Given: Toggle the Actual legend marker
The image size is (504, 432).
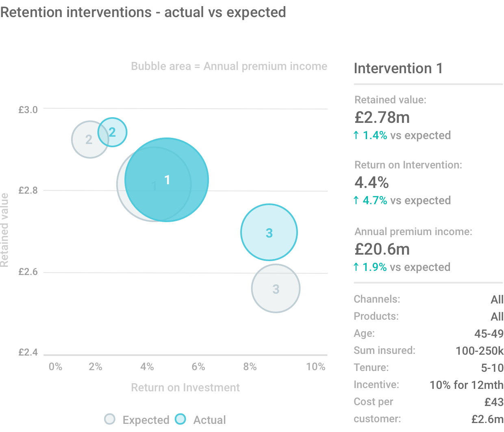Looking at the screenshot, I should tap(180, 419).
